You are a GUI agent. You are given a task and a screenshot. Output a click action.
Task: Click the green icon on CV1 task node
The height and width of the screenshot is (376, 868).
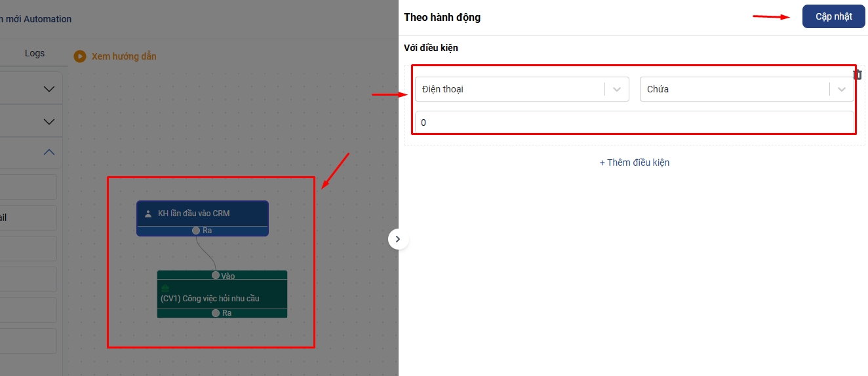coord(165,288)
